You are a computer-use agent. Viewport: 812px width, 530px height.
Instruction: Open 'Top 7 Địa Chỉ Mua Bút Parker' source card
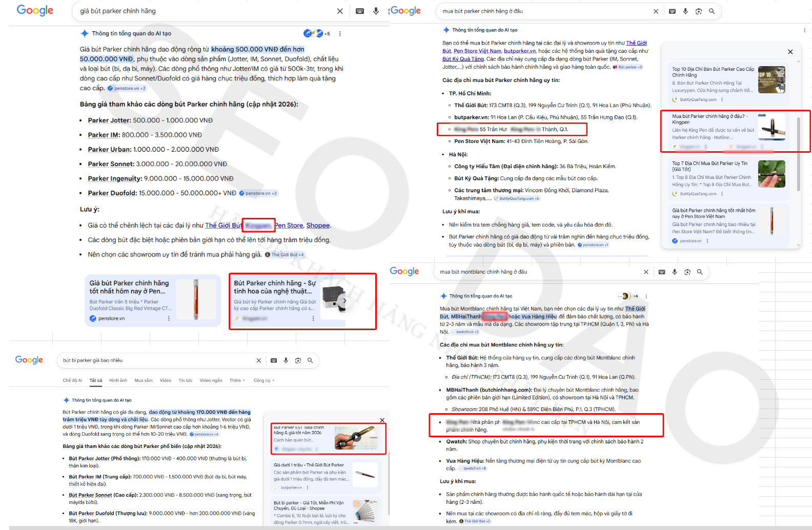pyautogui.click(x=713, y=173)
